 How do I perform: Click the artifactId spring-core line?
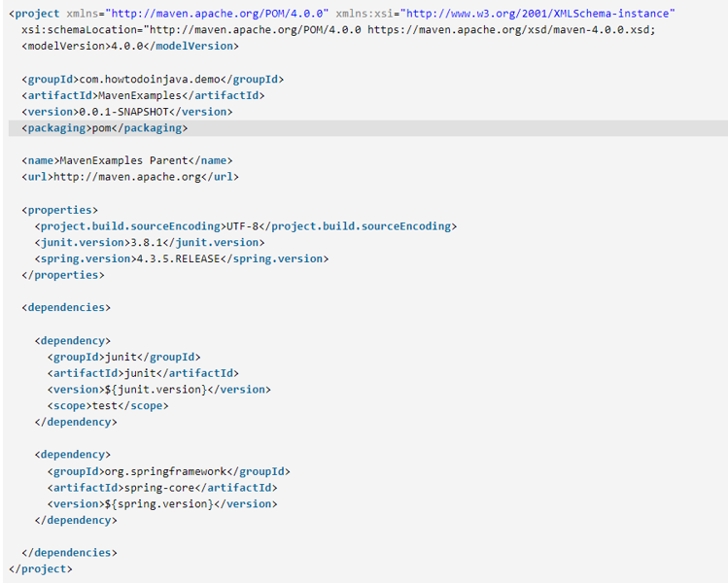(x=162, y=488)
